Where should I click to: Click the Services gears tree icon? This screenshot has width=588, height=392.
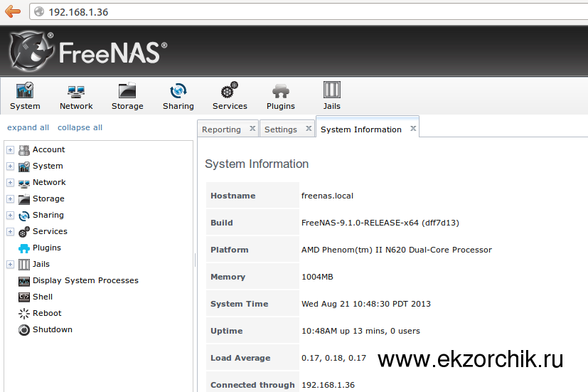24,232
